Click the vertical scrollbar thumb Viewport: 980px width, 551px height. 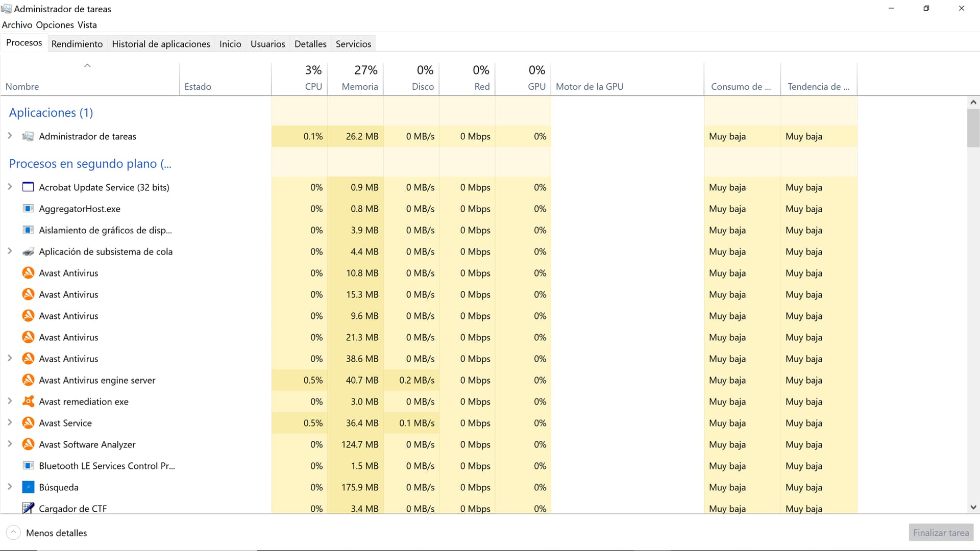click(x=973, y=128)
